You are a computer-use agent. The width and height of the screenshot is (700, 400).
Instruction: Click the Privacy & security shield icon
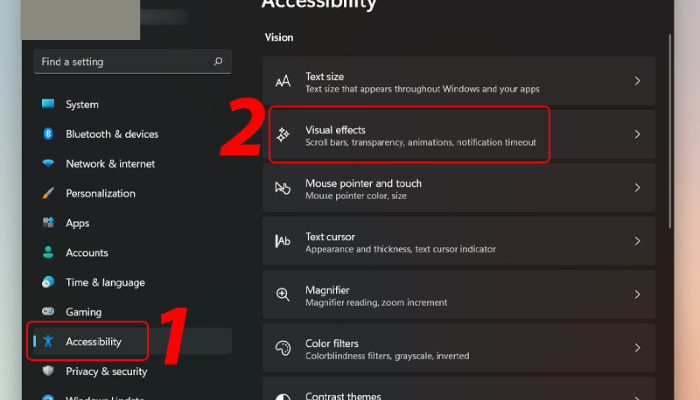tap(48, 371)
